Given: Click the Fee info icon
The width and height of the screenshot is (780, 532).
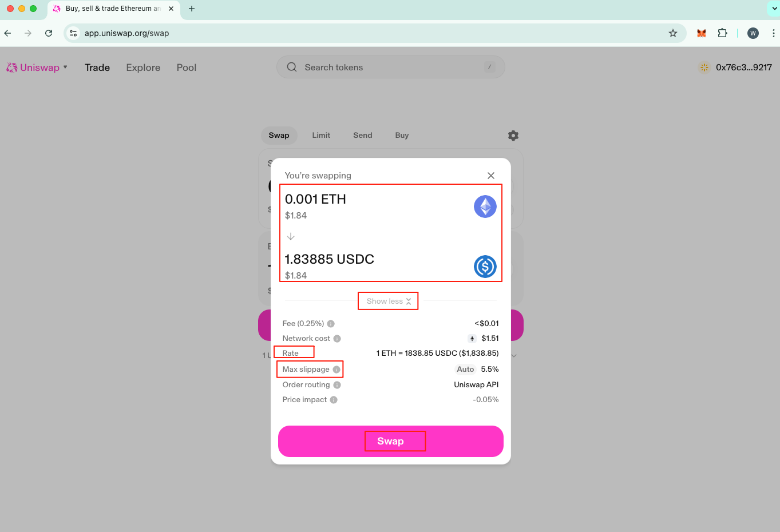Looking at the screenshot, I should click(331, 324).
